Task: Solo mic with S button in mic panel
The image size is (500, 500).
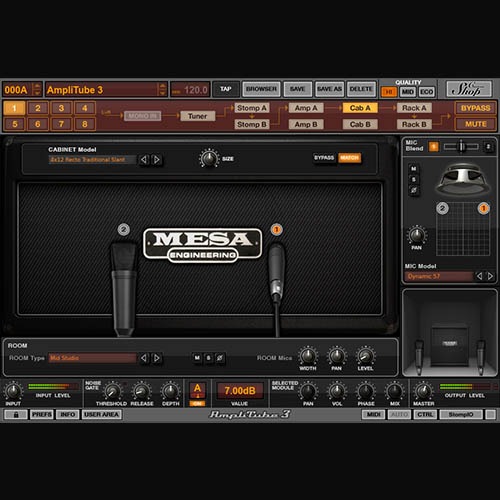Action: (414, 179)
